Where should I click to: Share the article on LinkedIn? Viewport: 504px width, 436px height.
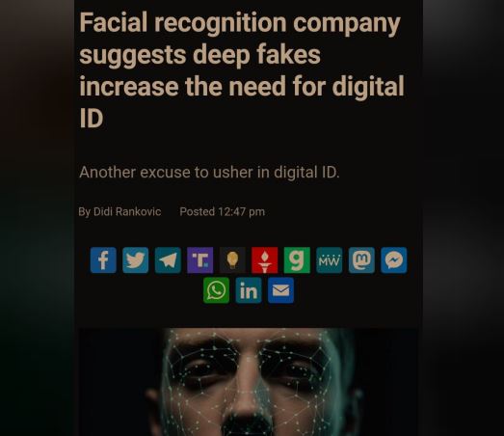(x=249, y=290)
